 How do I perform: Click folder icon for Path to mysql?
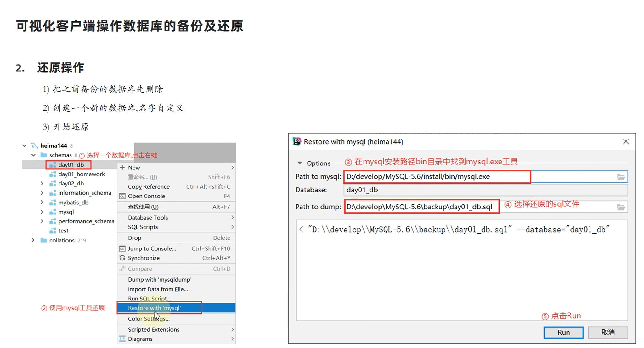621,177
